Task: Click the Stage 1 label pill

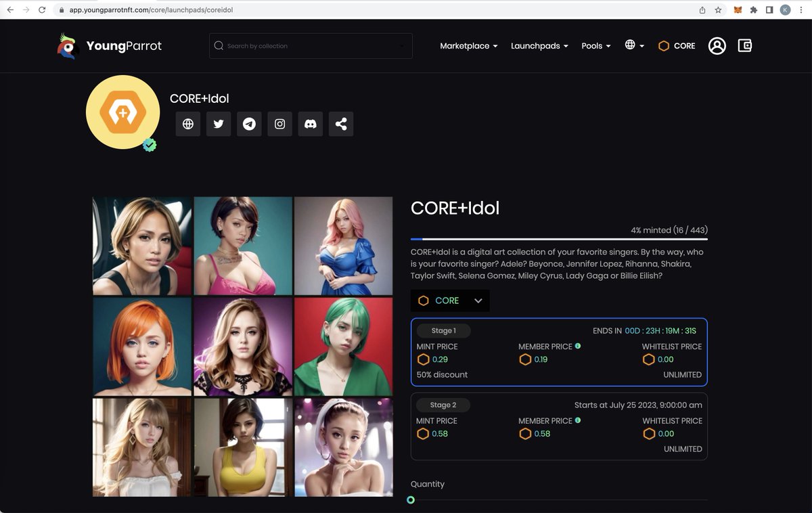Action: point(443,331)
